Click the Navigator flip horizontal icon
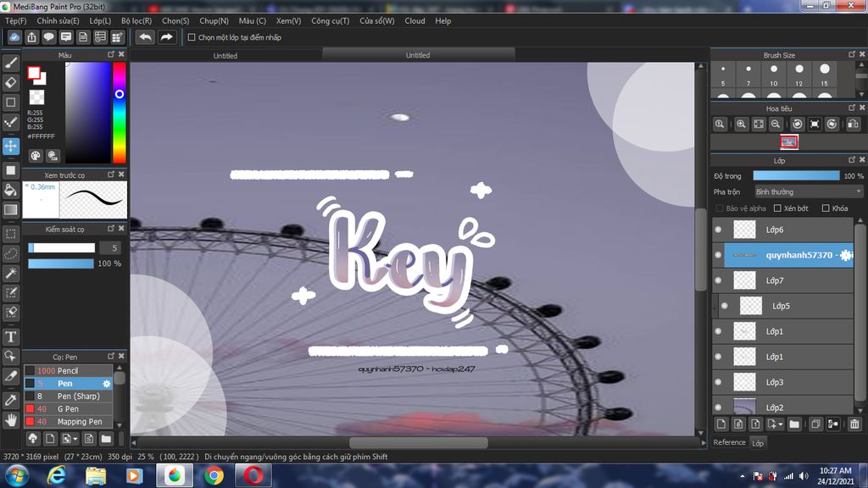Viewport: 868px width, 488px height. (853, 124)
